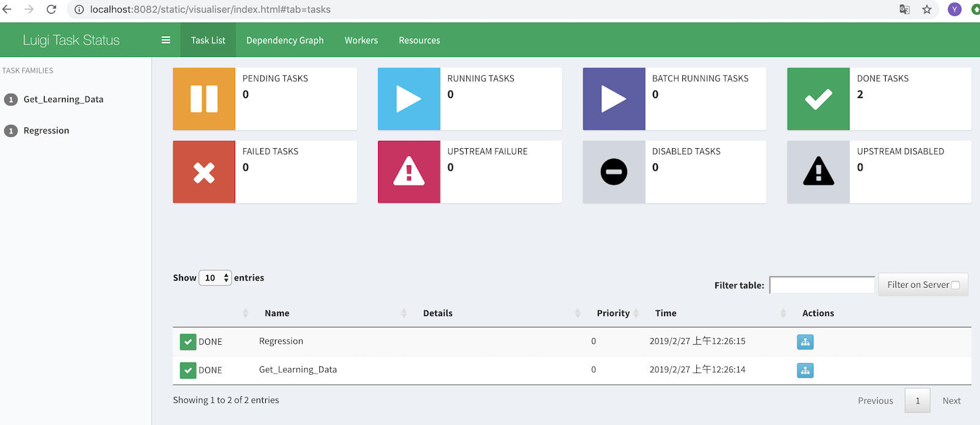
Task: Open the Show entries count dropdown
Action: pos(215,278)
